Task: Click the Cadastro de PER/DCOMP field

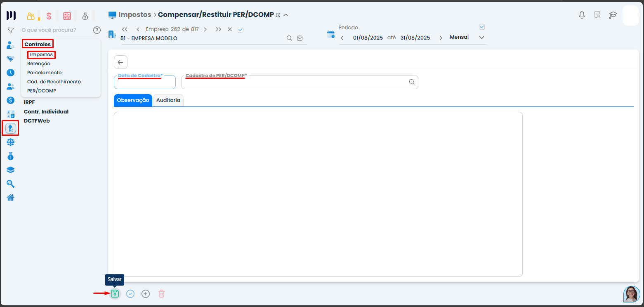Action: point(300,82)
